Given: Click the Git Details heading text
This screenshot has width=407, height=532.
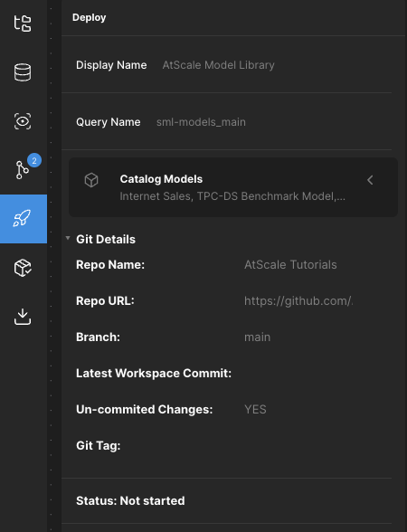Looking at the screenshot, I should (106, 239).
